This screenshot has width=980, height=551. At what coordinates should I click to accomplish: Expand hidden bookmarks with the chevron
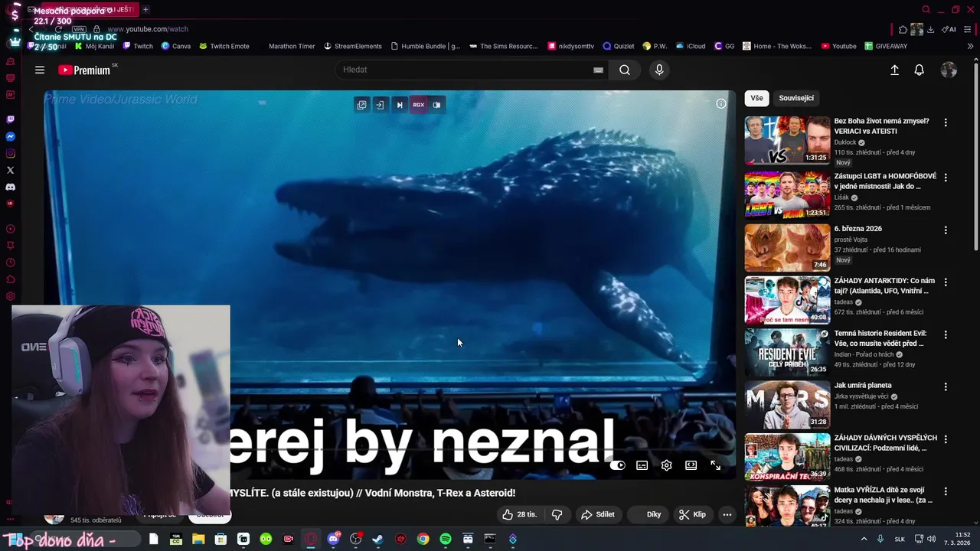[970, 46]
